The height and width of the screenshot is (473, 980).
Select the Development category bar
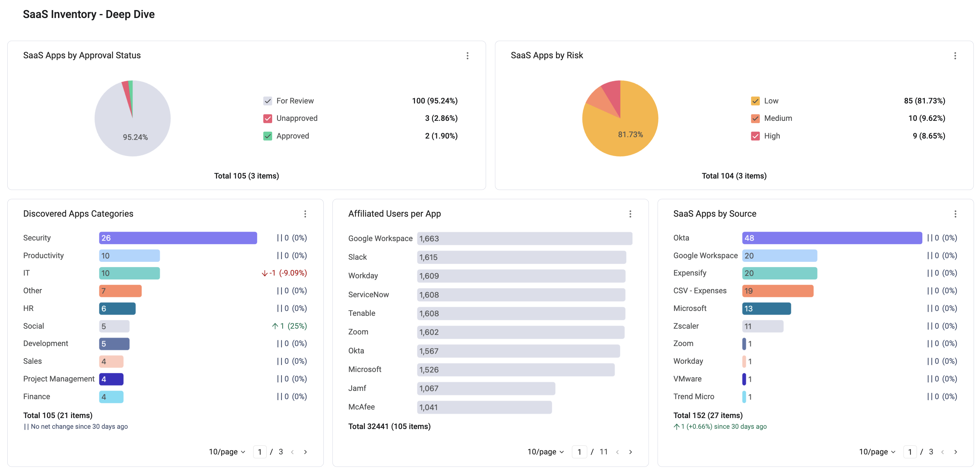point(114,344)
